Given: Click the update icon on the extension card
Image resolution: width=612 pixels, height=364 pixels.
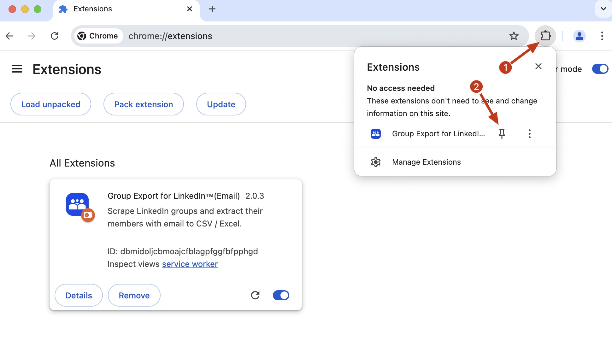Looking at the screenshot, I should (256, 295).
